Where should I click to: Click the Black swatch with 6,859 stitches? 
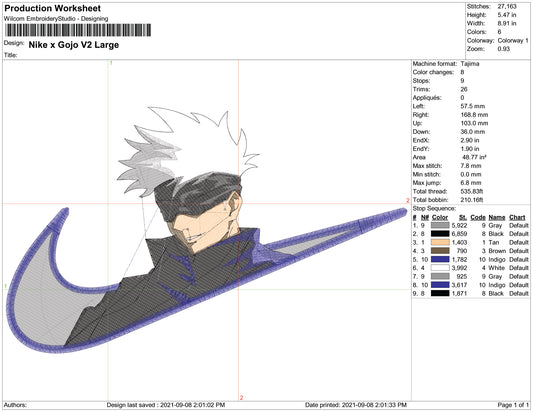(440, 234)
